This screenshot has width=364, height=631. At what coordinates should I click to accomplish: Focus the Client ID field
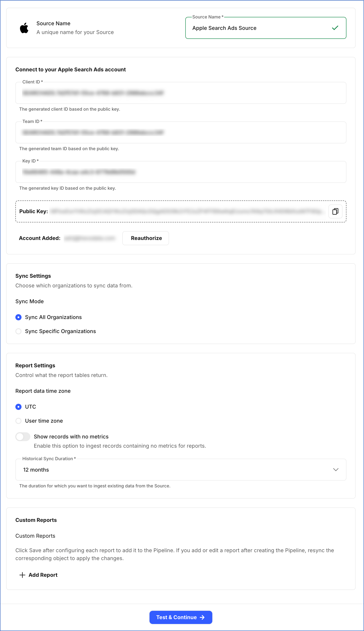[x=181, y=93]
